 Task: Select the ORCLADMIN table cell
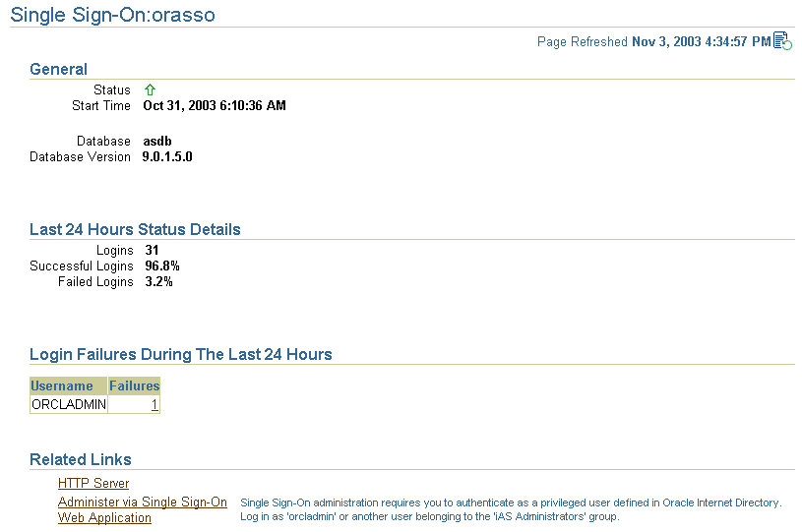[x=69, y=404]
